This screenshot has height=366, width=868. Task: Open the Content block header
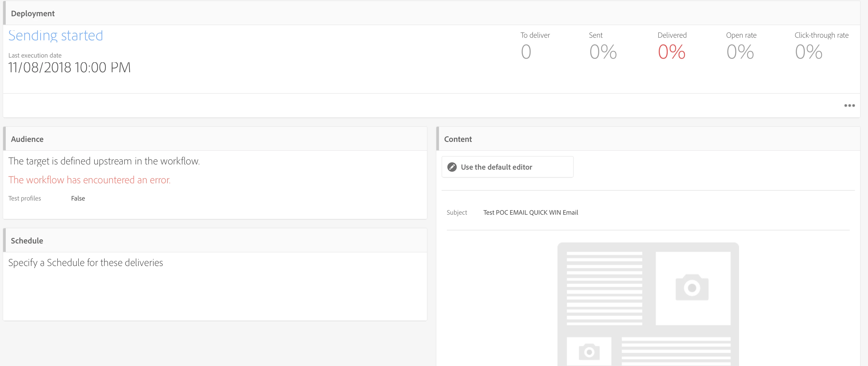click(x=458, y=139)
